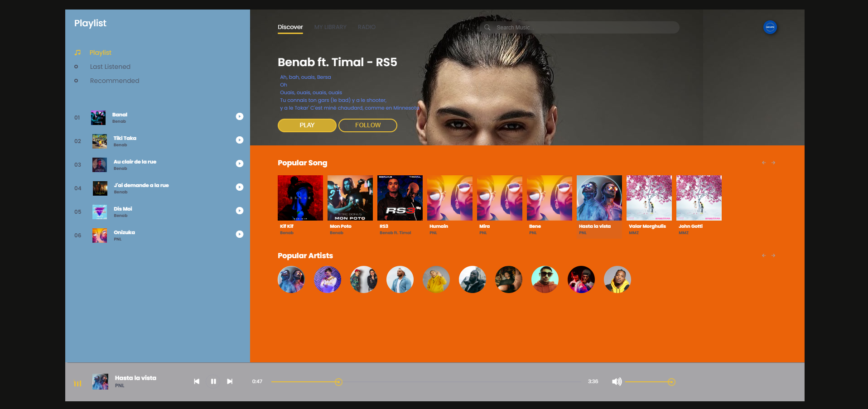Open the RS3 album cover
The image size is (868, 409).
(x=400, y=198)
